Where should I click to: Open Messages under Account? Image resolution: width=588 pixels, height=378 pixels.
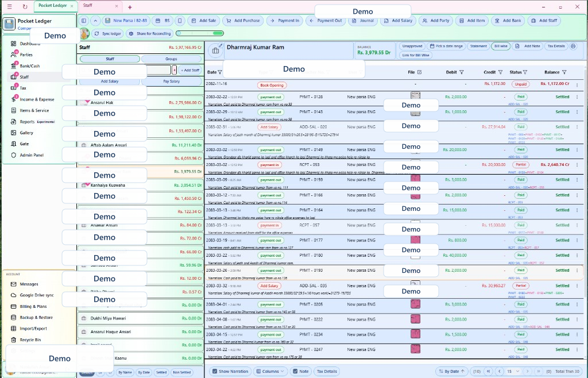[29, 284]
